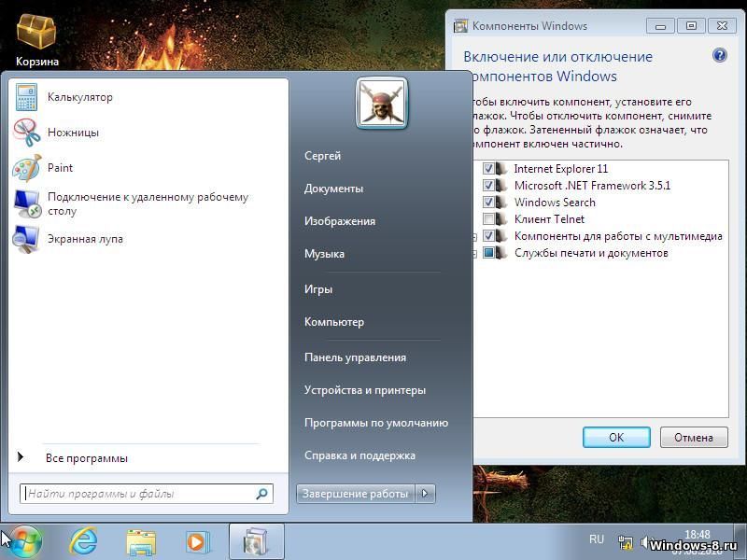The height and width of the screenshot is (560, 747).
Task: Launch Paint from the Start menu
Action: (x=148, y=168)
